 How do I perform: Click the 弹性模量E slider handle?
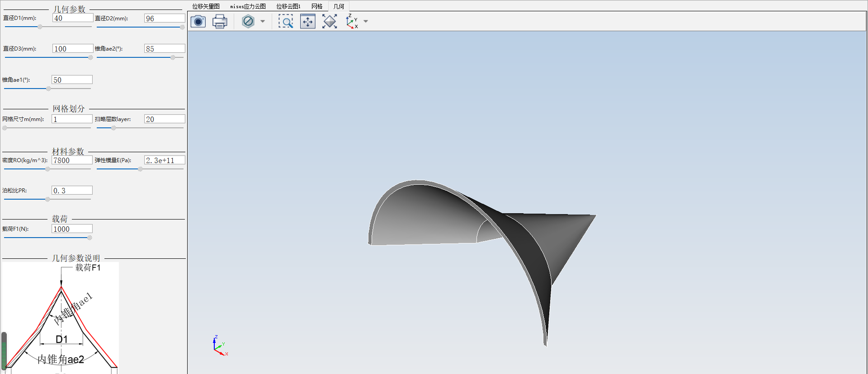(140, 169)
